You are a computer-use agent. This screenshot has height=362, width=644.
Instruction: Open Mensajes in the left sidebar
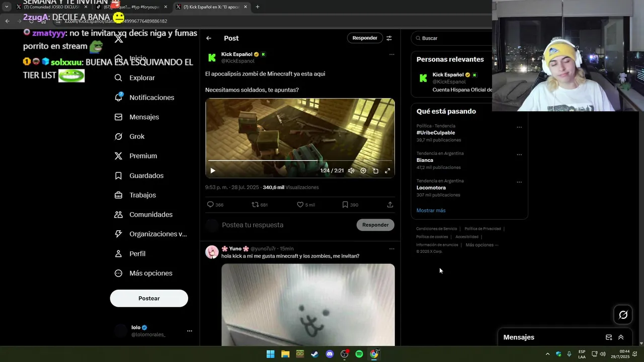tap(137, 117)
